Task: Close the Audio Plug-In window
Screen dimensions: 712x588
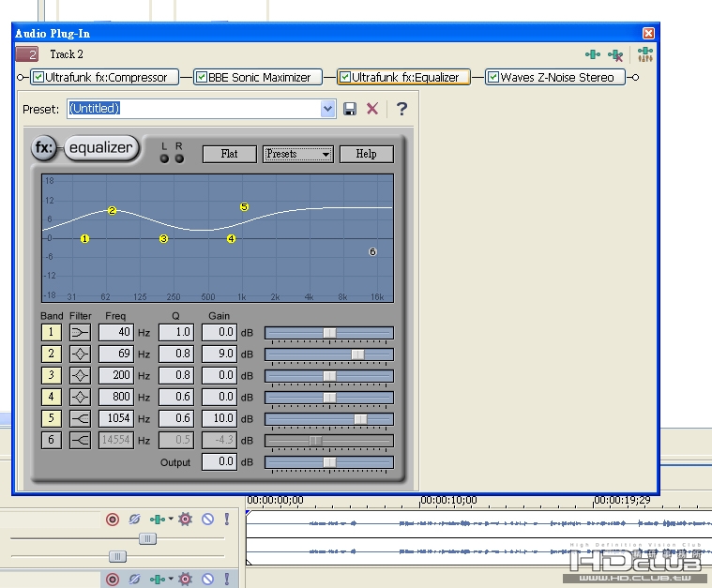Action: click(648, 33)
